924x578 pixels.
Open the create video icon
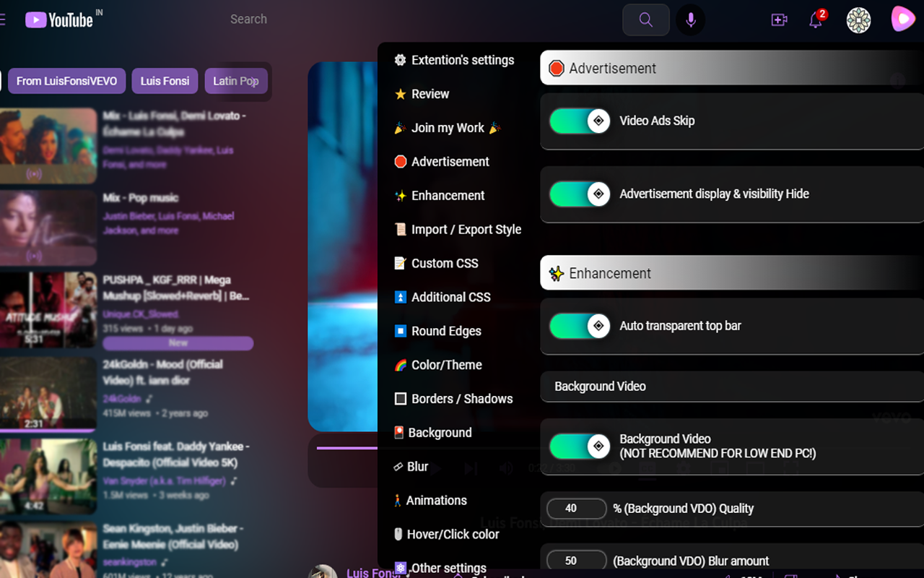(779, 20)
